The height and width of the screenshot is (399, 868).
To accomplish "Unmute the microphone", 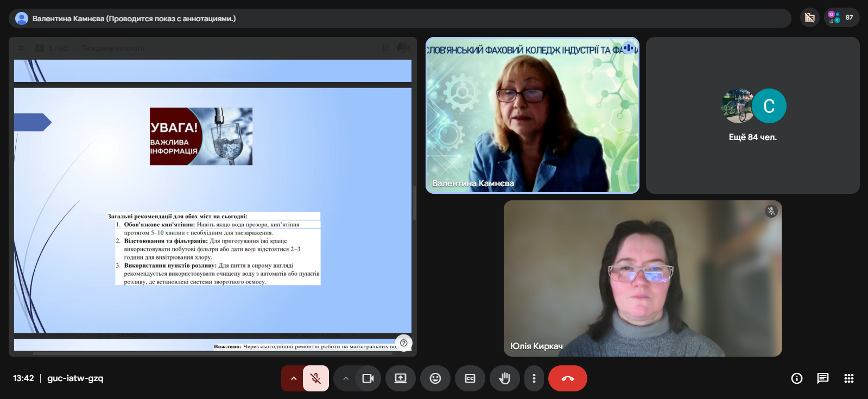I will [315, 378].
